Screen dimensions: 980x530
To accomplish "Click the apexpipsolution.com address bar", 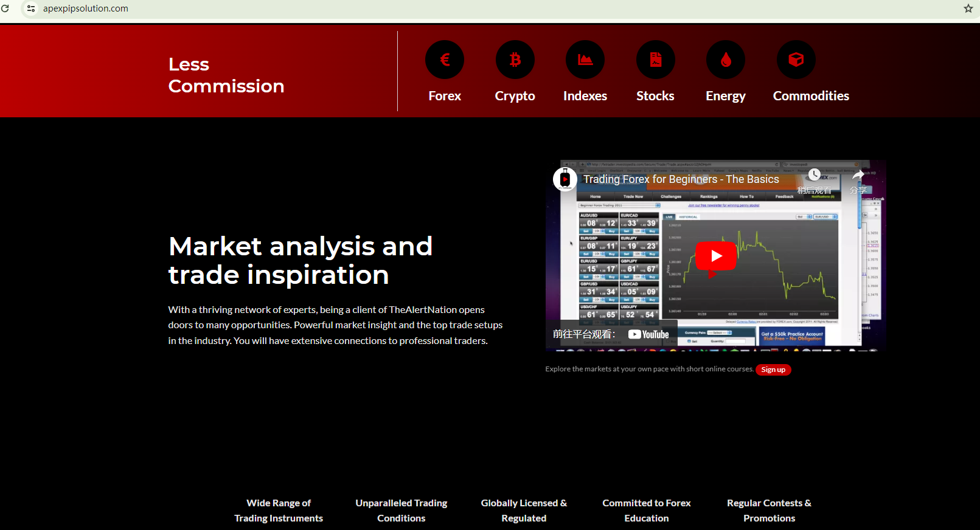I will tap(86, 9).
